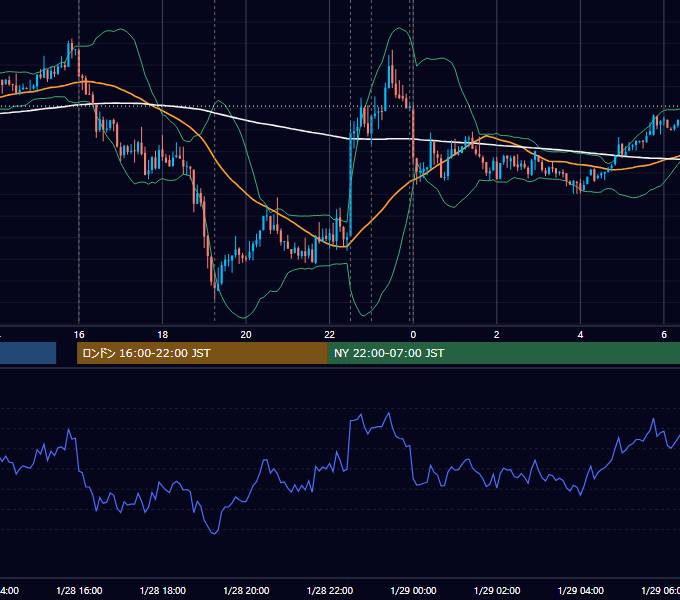
Task: Click the '1/28 16:00' date label
Action: (79, 590)
